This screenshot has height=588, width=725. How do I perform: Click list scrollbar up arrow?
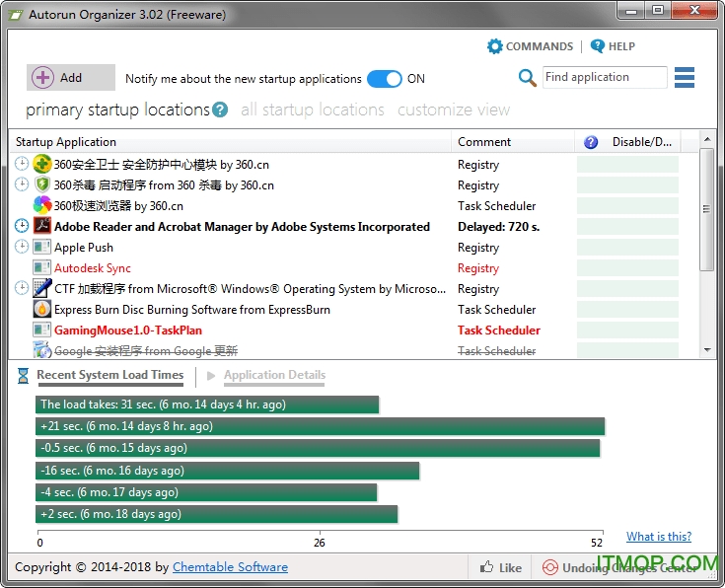[x=707, y=139]
